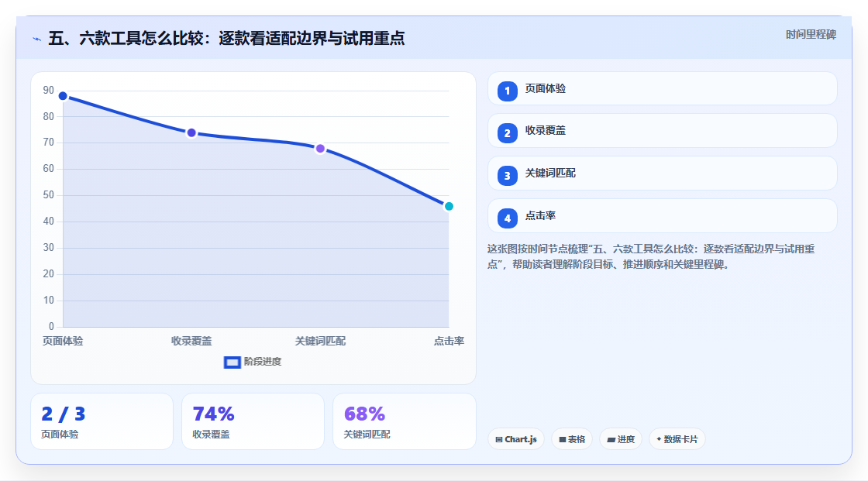
Task: Select the cyan 点击率 data point
Action: (x=449, y=207)
